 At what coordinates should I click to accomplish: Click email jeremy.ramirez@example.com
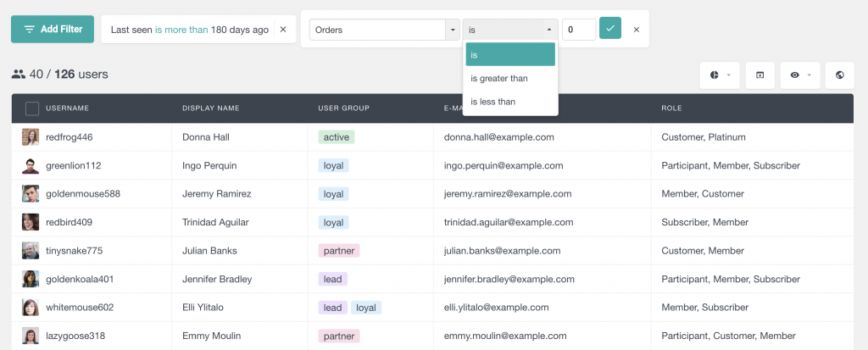(508, 194)
